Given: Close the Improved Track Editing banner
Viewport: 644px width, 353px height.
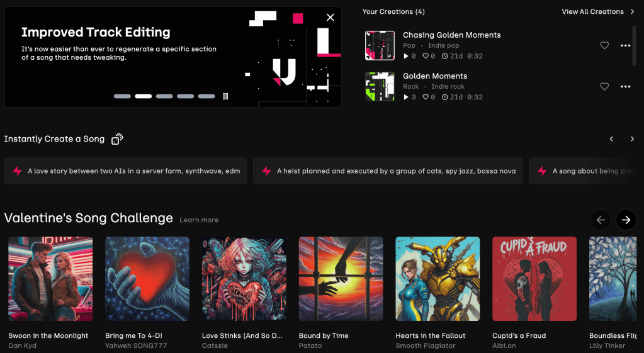Looking at the screenshot, I should [330, 18].
